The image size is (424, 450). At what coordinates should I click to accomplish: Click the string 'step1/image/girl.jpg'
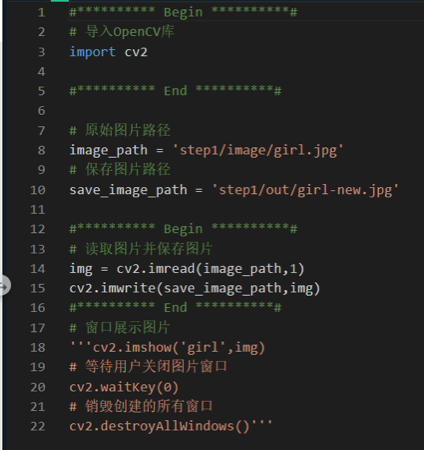258,150
